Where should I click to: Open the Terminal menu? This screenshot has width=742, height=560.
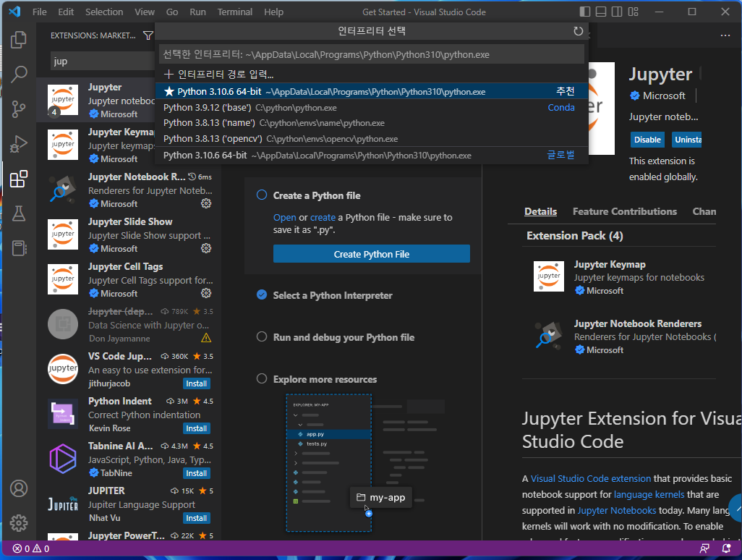[x=235, y=12]
